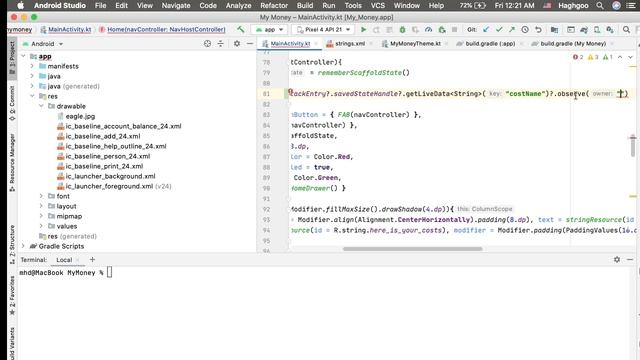Click the Git Update Project blue arrow

486,30
